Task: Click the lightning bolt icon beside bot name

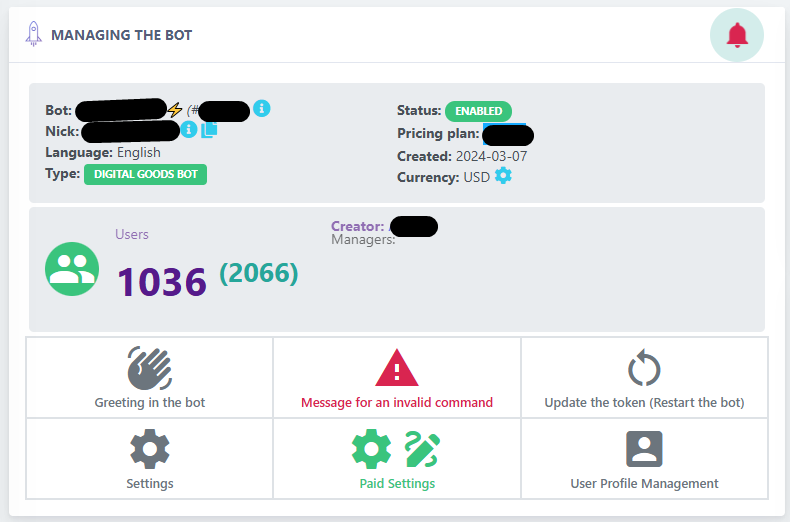Action: (175, 110)
